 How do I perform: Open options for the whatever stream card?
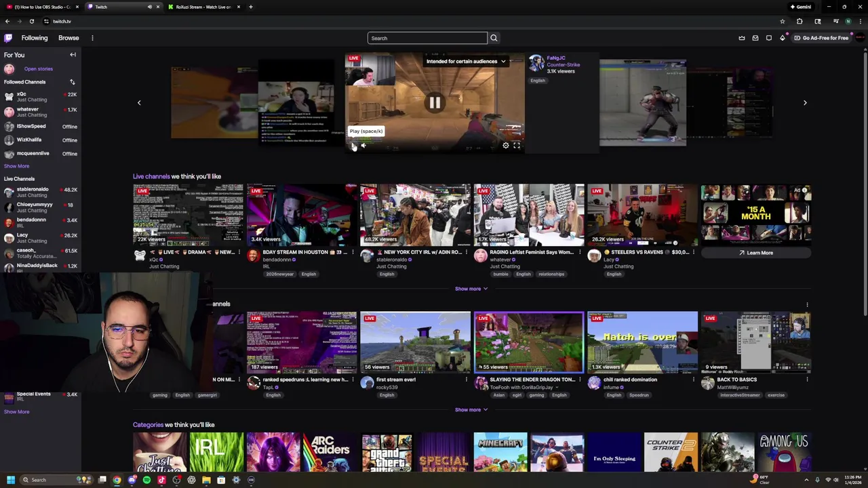point(580,252)
